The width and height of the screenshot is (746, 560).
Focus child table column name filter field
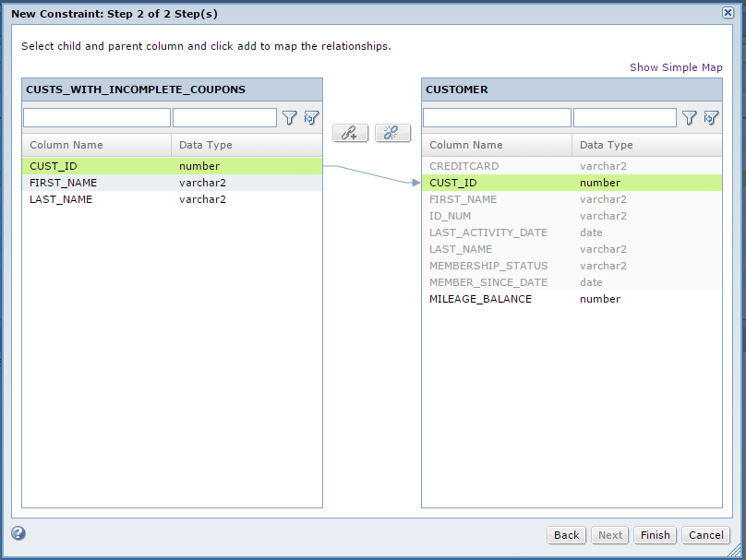97,118
